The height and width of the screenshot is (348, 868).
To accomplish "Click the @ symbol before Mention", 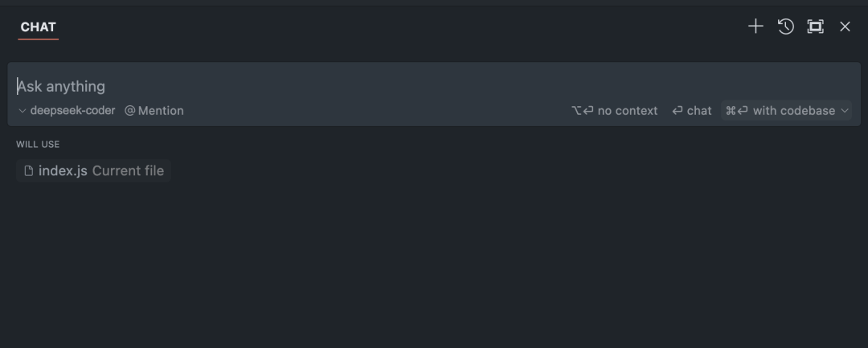I will (129, 111).
